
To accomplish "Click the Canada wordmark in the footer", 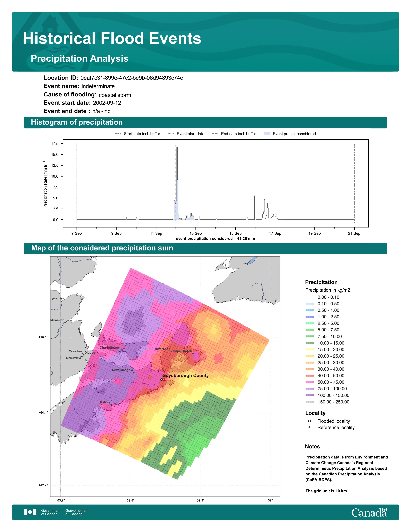I will pyautogui.click(x=369, y=512).
